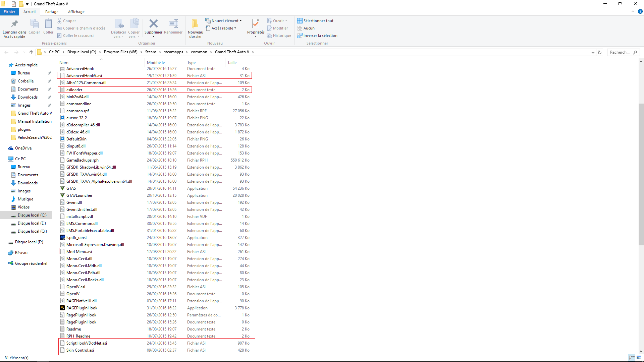The height and width of the screenshot is (362, 644).
Task: Click the Propriétés icon in ribbon
Action: [x=256, y=24]
